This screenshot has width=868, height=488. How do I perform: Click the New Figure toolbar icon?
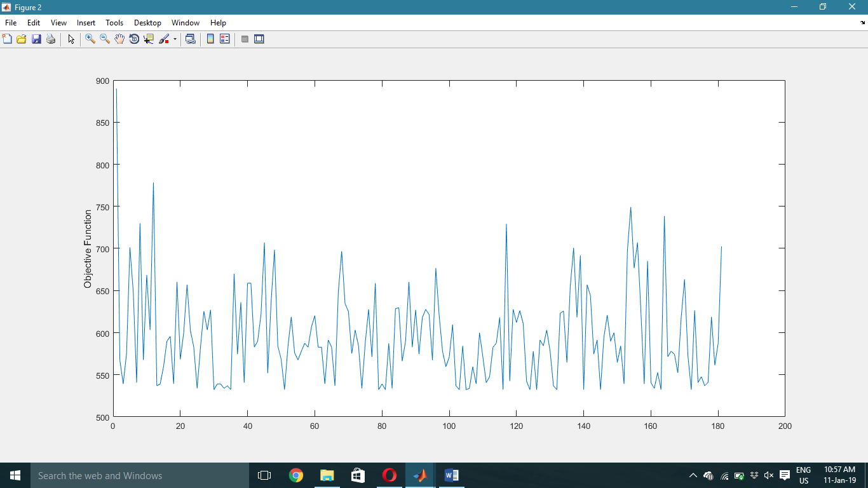(8, 39)
